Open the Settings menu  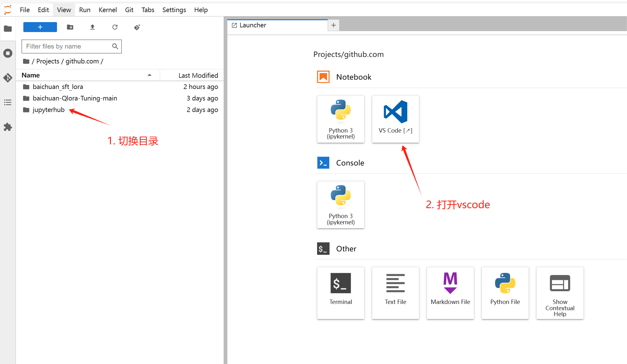[174, 10]
